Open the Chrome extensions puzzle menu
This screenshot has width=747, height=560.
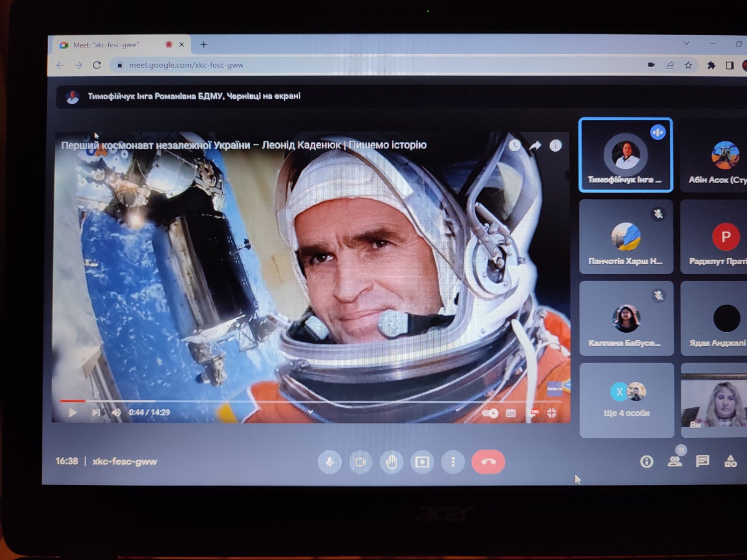tap(711, 65)
